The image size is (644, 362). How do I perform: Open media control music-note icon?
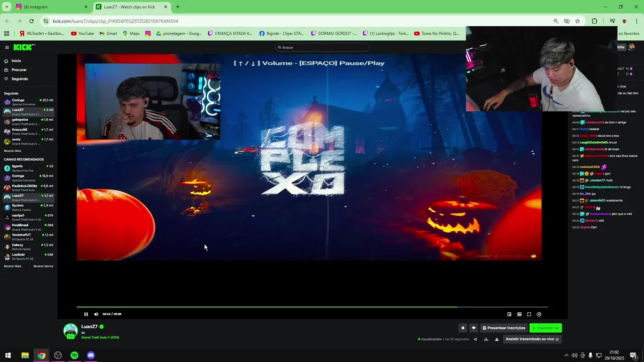click(612, 21)
